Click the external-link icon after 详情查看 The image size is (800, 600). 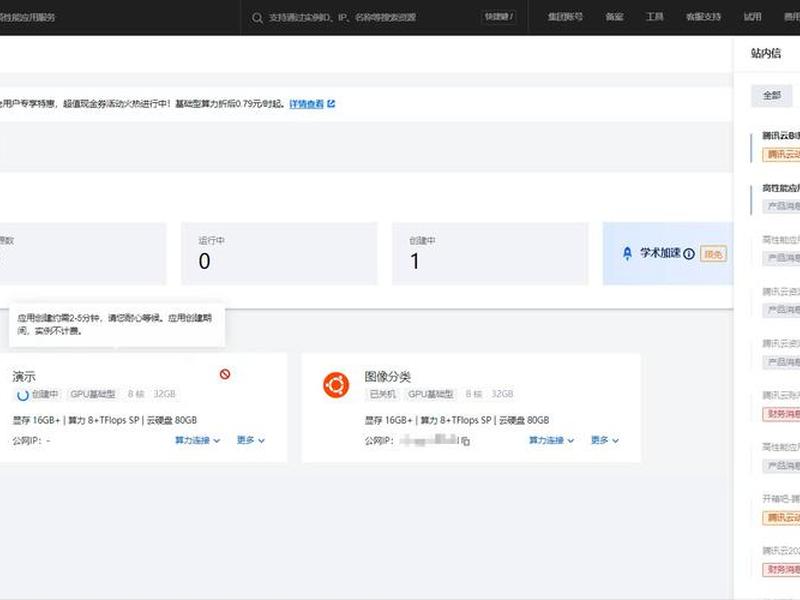point(331,104)
